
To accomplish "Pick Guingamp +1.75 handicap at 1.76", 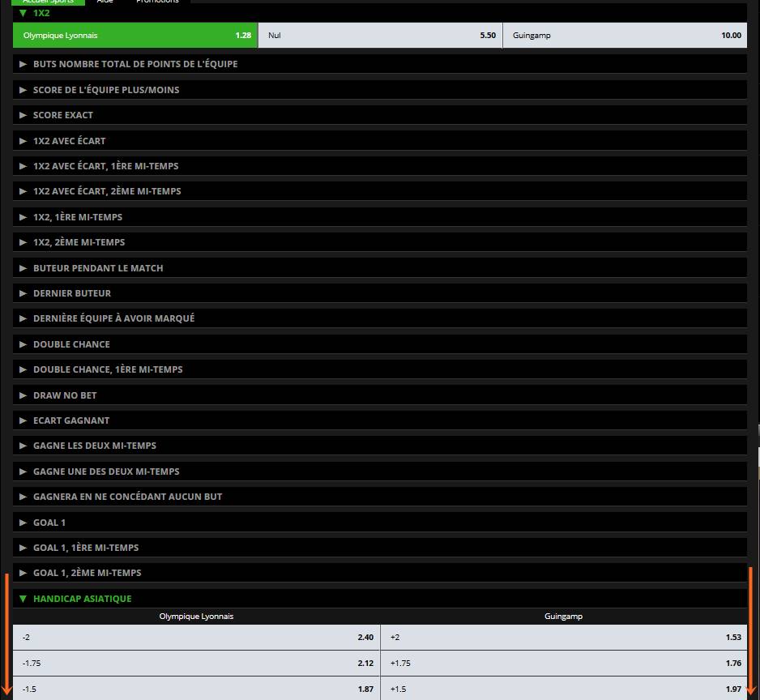I will pos(564,664).
